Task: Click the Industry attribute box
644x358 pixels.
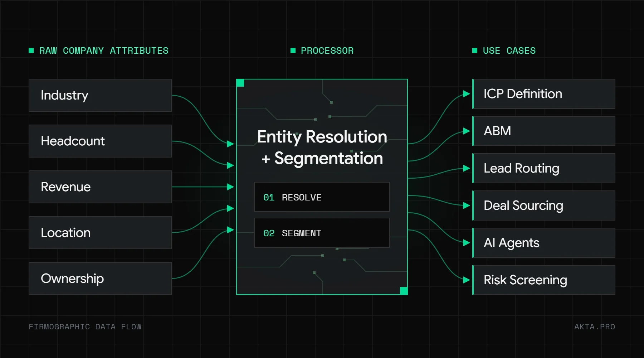Action: [100, 95]
